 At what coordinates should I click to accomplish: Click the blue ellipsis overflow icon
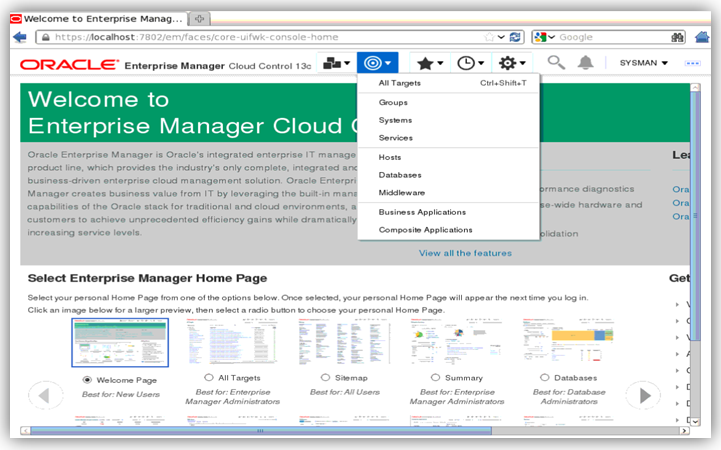[x=692, y=63]
